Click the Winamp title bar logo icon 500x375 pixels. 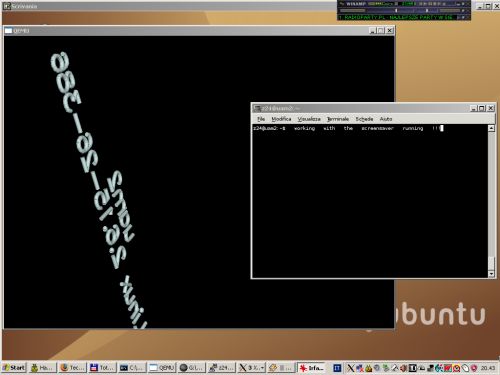[342, 4]
